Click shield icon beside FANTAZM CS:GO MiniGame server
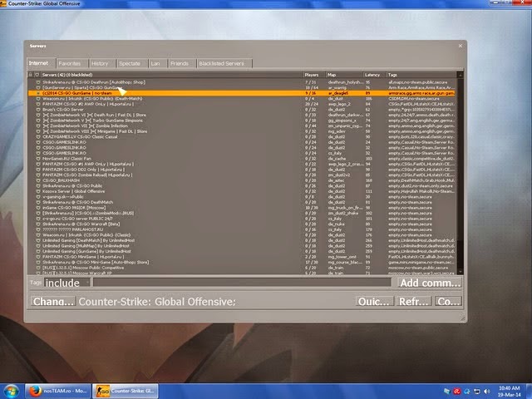The height and width of the screenshot is (399, 532). pos(38,257)
